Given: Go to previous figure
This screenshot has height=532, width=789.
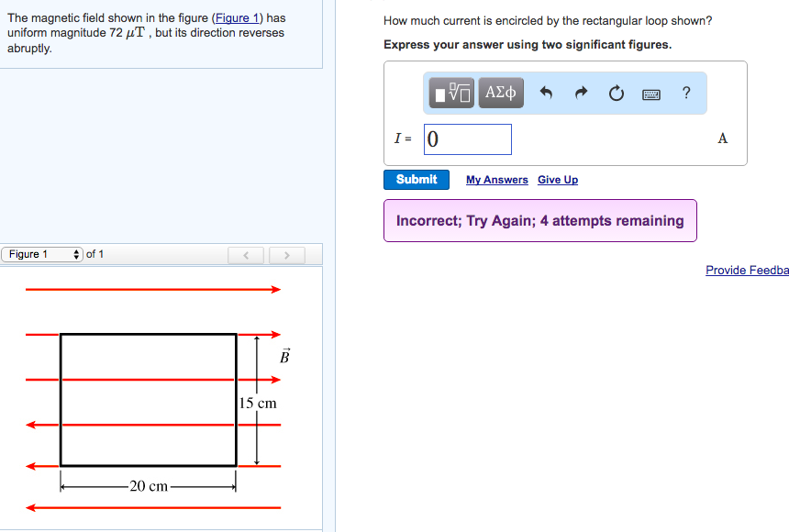Looking at the screenshot, I should click(246, 255).
